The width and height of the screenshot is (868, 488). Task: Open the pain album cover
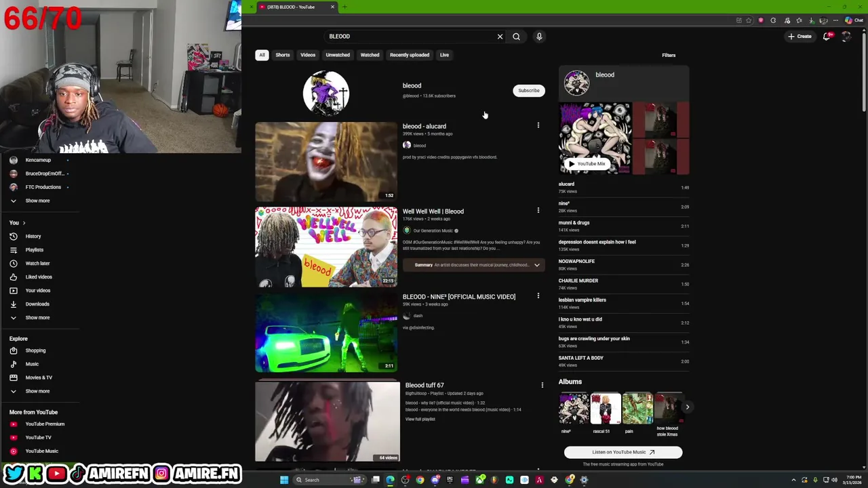637,408
